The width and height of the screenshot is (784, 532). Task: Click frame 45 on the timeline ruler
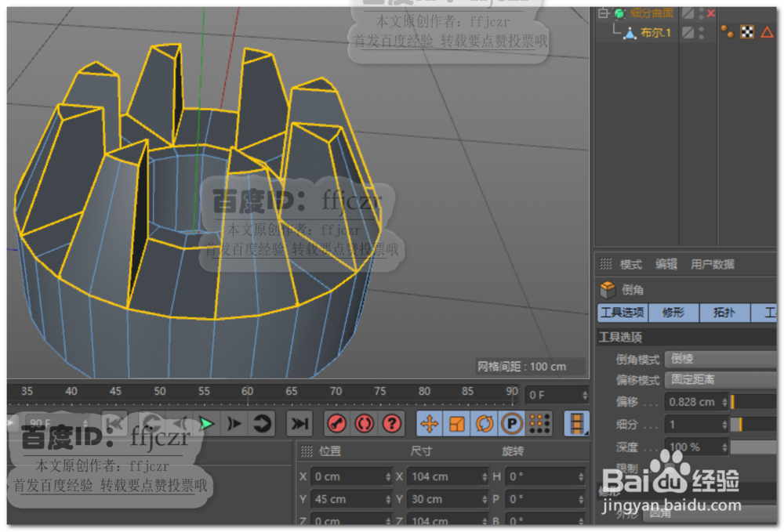(x=115, y=392)
